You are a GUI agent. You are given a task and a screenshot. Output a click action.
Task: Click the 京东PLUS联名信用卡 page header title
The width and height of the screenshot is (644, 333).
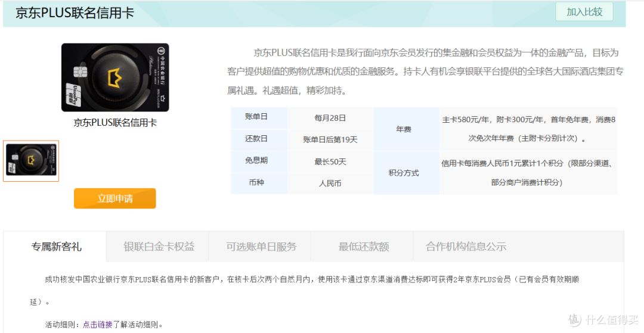75,13
